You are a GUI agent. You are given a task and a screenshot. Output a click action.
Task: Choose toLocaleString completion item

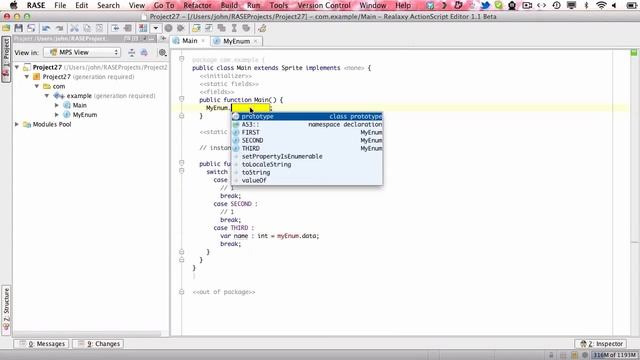(307, 164)
